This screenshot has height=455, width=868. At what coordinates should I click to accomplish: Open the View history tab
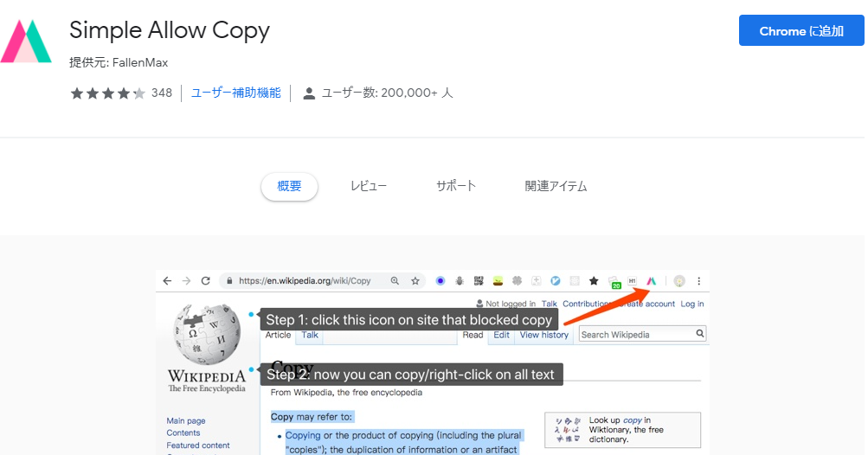(544, 335)
